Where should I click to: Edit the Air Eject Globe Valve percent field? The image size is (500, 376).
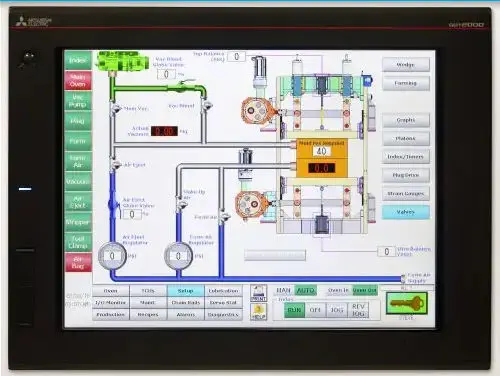[132, 214]
